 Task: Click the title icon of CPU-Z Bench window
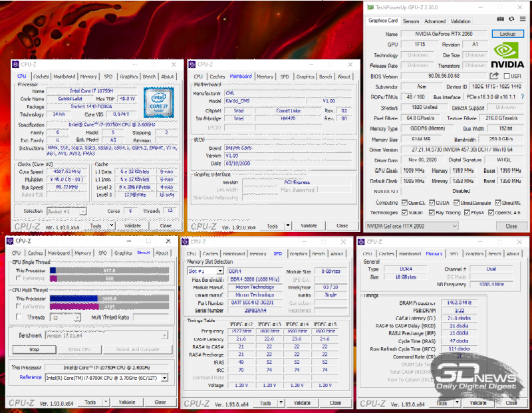pyautogui.click(x=10, y=241)
